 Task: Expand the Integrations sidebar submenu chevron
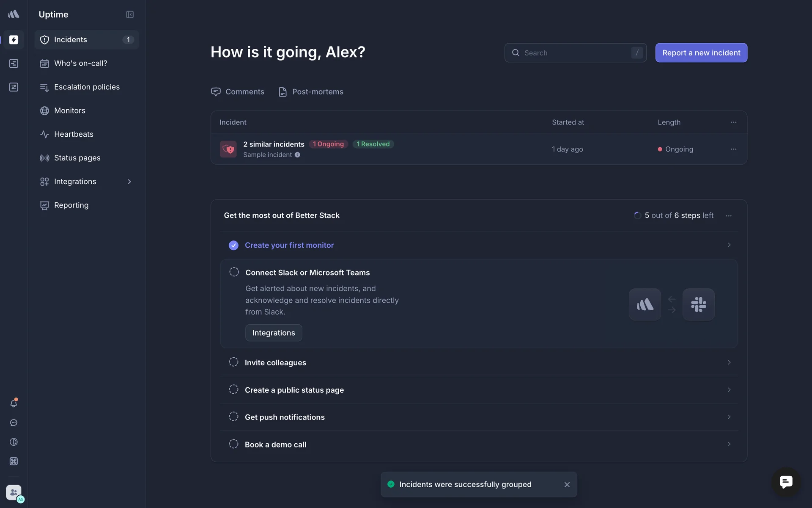click(x=129, y=182)
